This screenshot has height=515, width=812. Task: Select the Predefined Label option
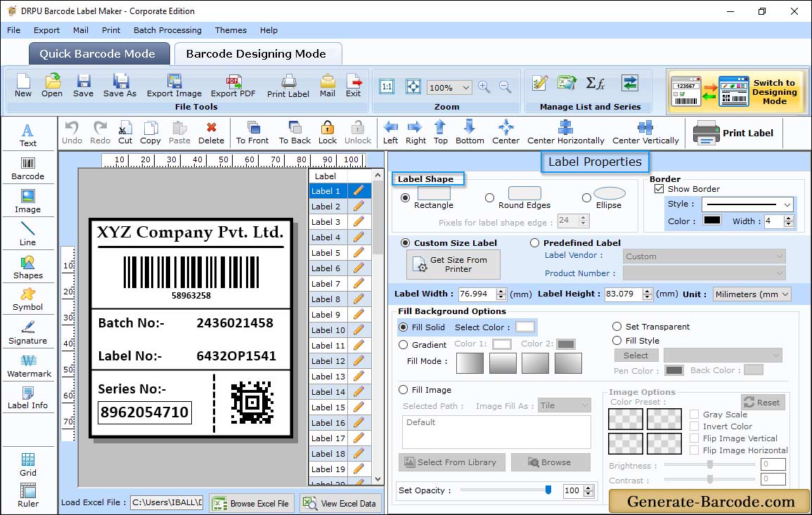pos(534,243)
